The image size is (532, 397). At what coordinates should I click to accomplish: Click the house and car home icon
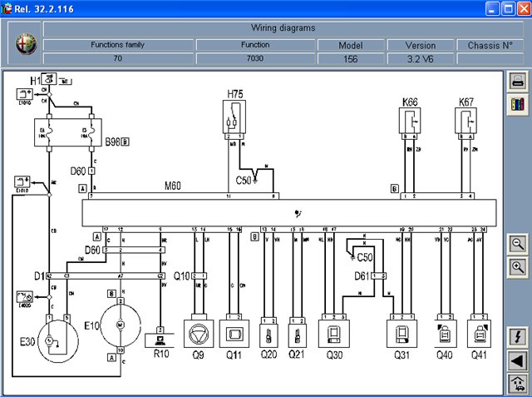coord(517,384)
